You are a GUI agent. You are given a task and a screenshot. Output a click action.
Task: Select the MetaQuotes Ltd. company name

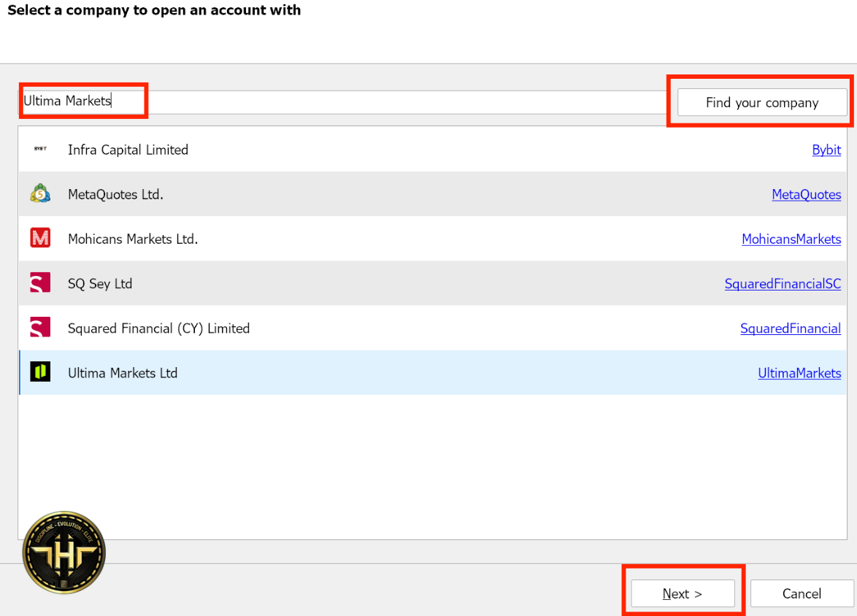115,195
